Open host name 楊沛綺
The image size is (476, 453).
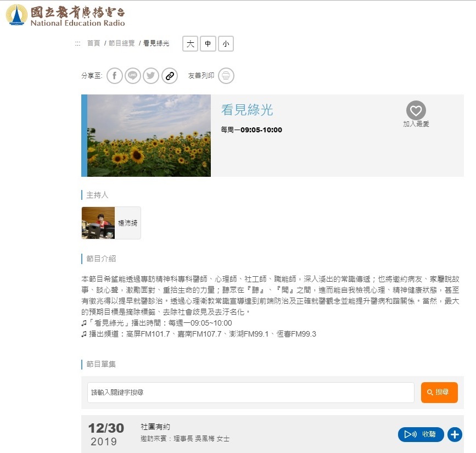click(x=127, y=223)
